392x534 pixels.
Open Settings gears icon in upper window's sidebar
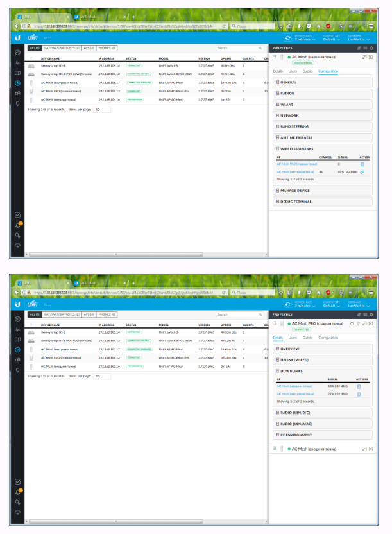coord(18,236)
